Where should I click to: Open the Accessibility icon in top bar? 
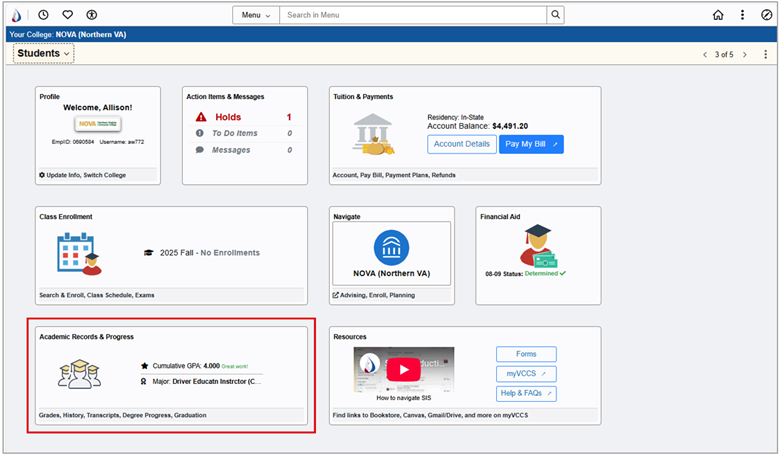92,15
